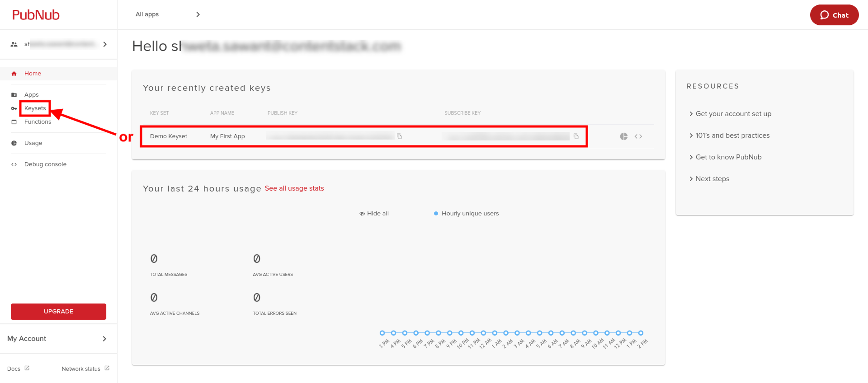868x383 pixels.
Task: Click the PUBLISH KEY column header
Action: tap(282, 113)
